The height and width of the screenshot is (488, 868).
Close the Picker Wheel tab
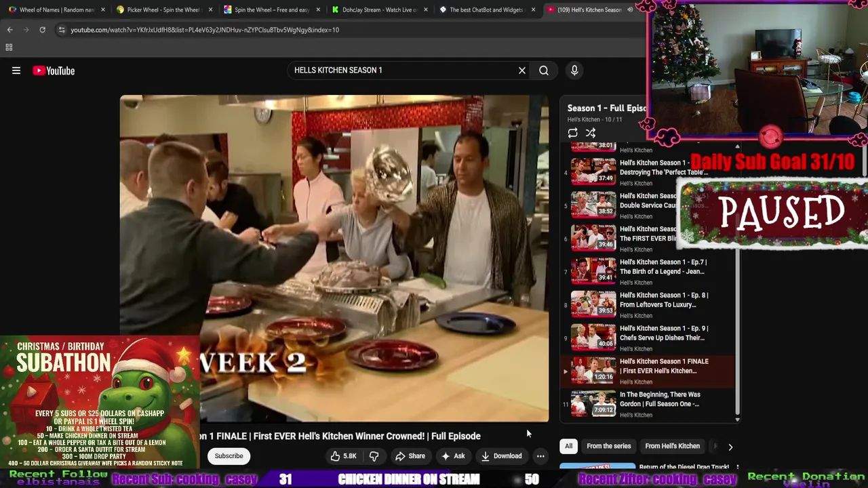(x=210, y=9)
